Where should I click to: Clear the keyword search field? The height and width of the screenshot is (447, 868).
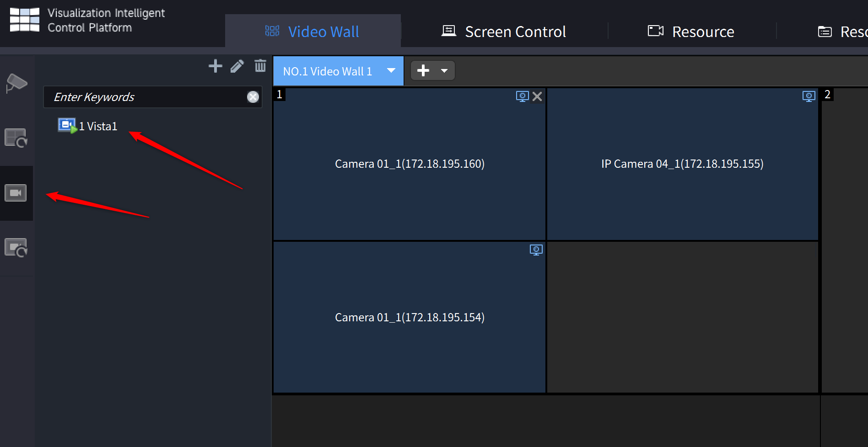[253, 97]
